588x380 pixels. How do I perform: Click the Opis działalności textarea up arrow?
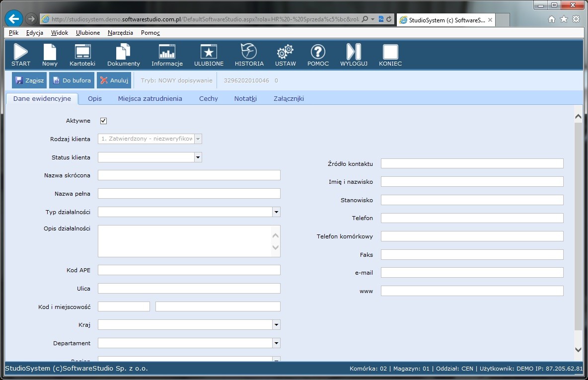(276, 235)
